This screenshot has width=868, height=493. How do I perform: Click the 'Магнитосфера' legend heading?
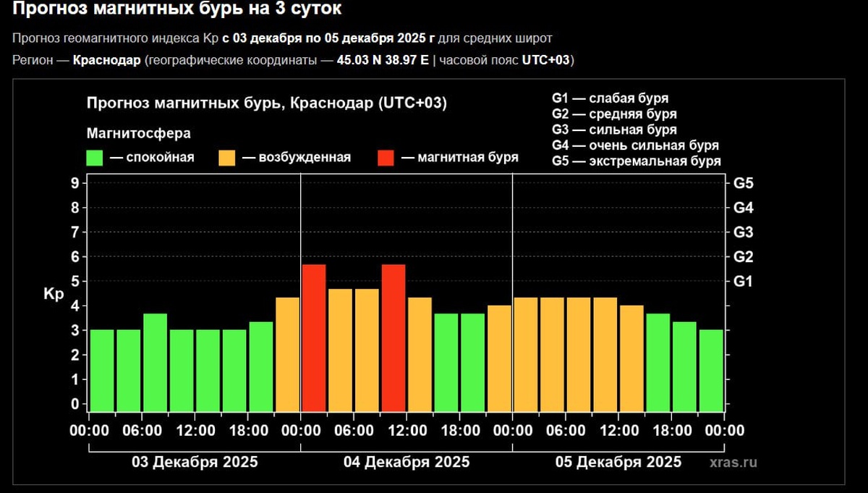point(139,134)
